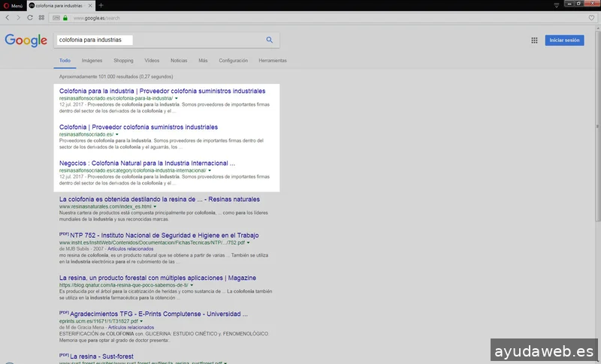This screenshot has width=601, height=364.
Task: Open the NTP 752 Instituto Nacional PDF result
Action: point(164,236)
